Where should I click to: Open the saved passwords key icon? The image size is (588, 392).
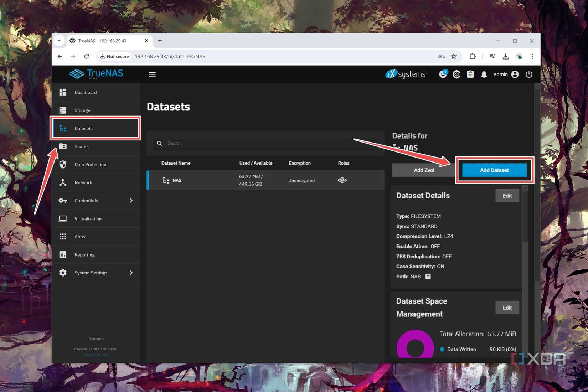(x=442, y=56)
